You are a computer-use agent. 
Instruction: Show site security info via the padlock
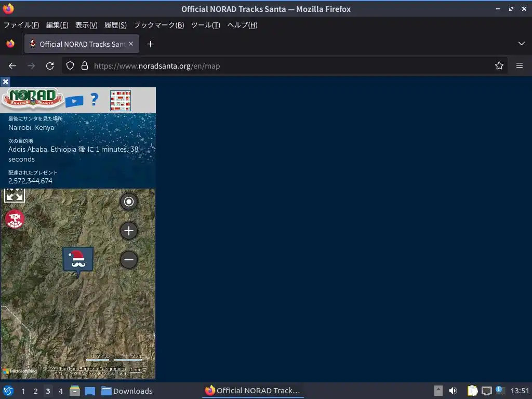pos(85,66)
